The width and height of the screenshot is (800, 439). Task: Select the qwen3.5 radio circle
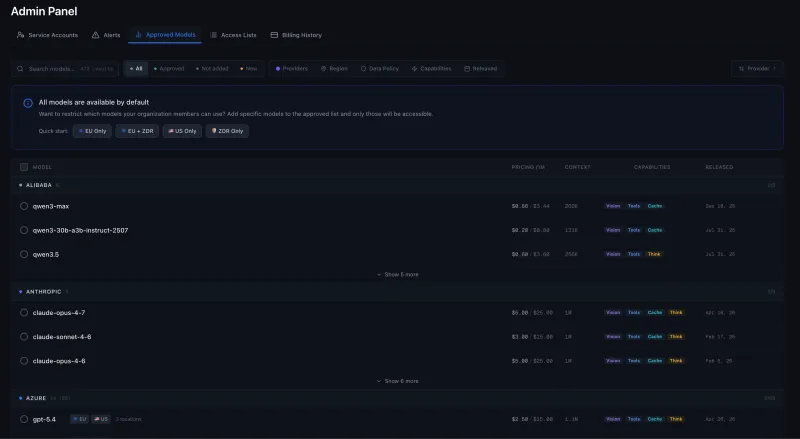[24, 254]
